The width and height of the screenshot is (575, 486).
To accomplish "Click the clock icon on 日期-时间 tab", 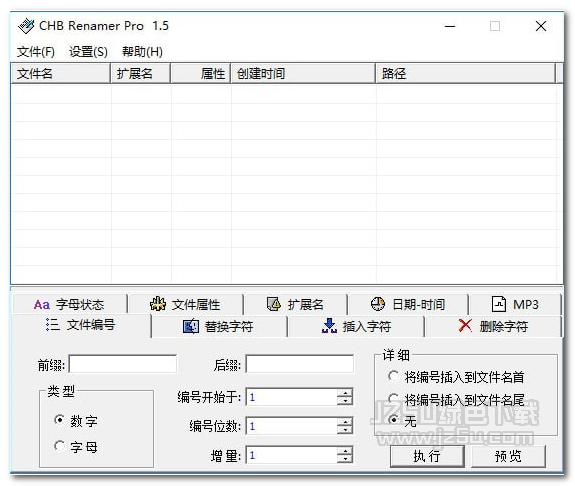I will coord(378,304).
